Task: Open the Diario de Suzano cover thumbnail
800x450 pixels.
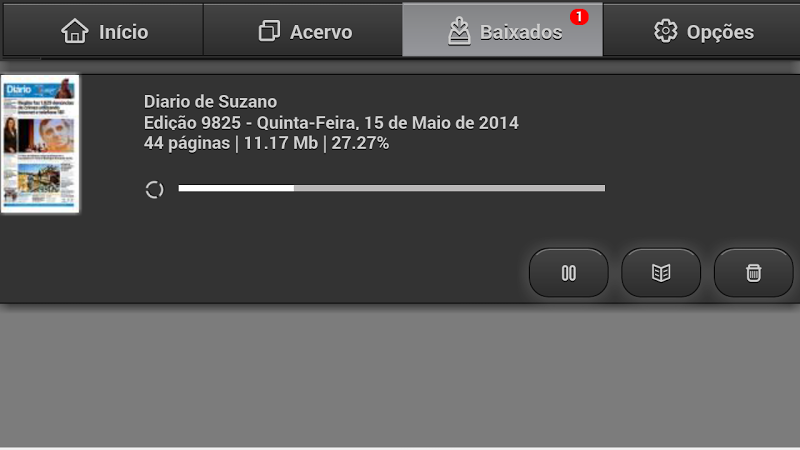Action: click(40, 143)
